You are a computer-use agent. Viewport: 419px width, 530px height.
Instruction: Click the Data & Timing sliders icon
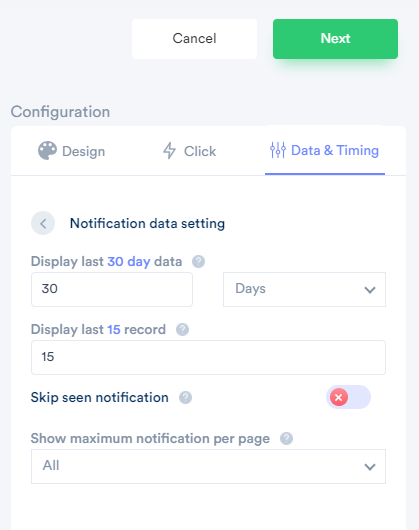278,150
